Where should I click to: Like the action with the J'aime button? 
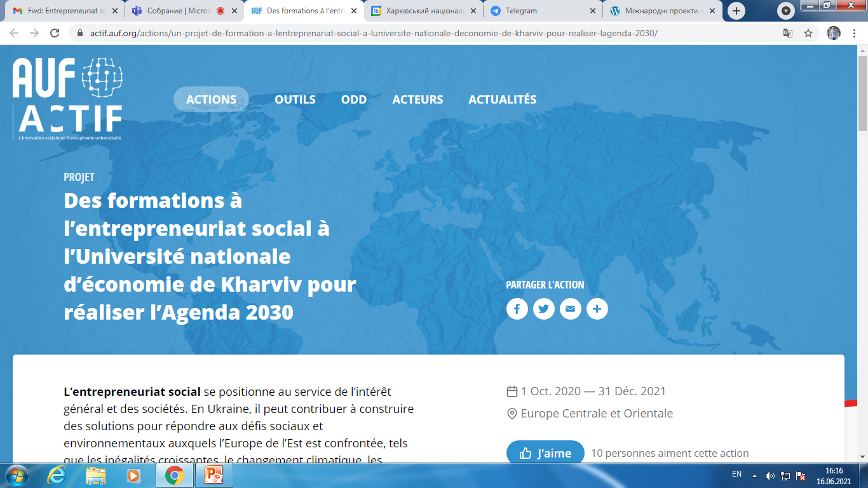coord(545,453)
